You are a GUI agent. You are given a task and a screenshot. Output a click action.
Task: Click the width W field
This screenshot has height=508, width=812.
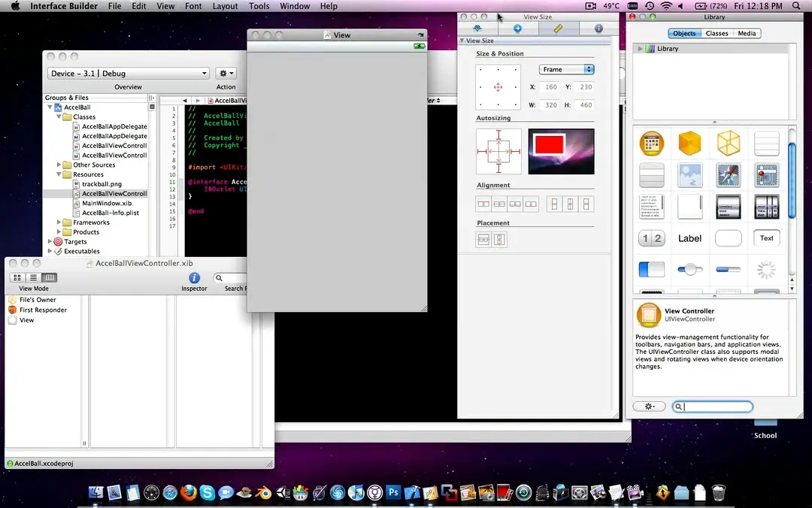550,105
